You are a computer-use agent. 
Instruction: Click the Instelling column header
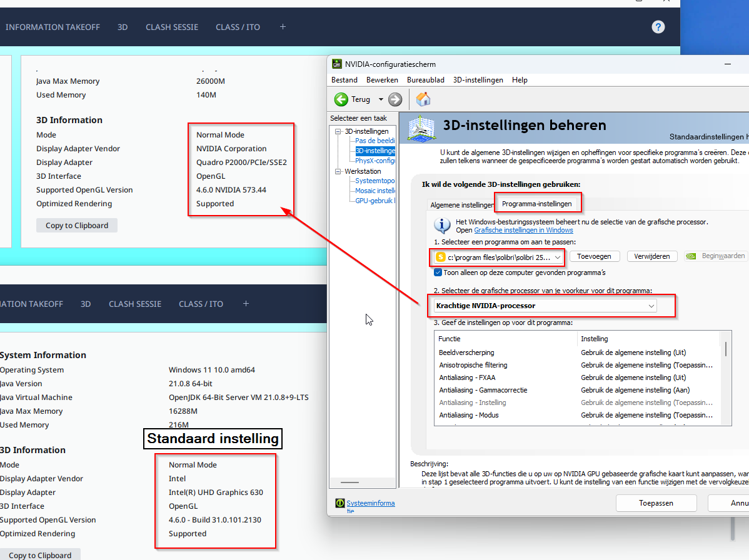[648, 339]
